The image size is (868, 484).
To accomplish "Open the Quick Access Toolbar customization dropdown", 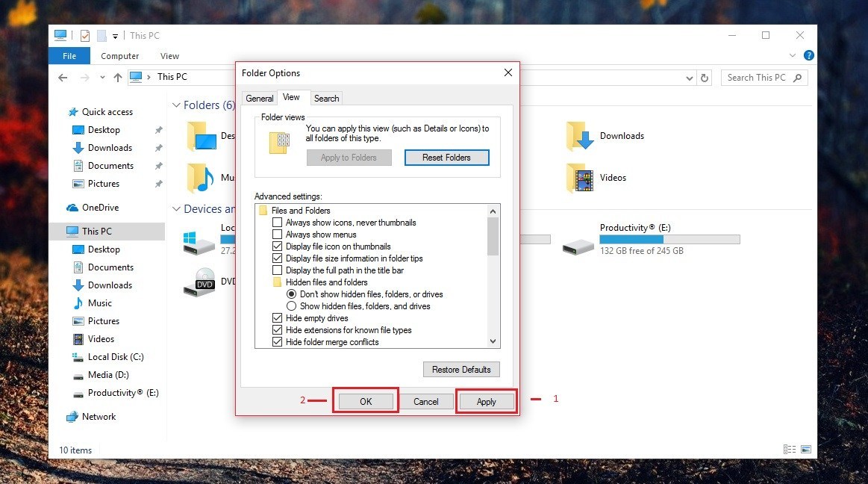I will 114,35.
